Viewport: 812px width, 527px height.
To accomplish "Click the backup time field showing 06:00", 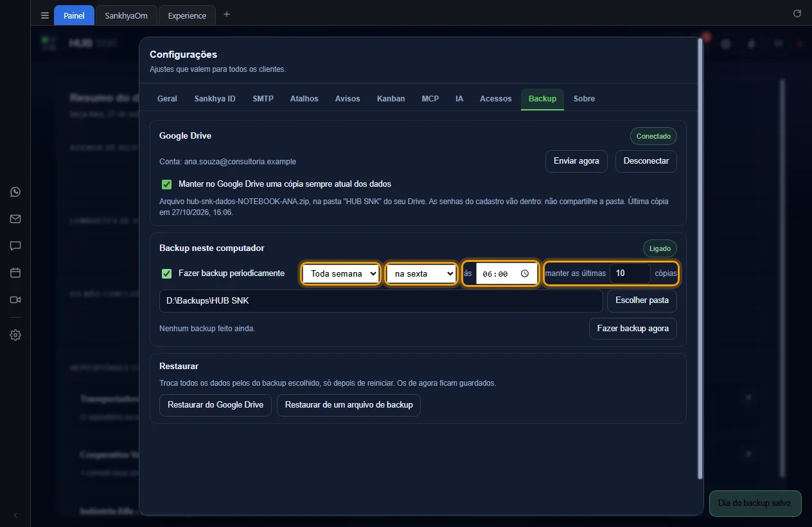I will tap(507, 274).
